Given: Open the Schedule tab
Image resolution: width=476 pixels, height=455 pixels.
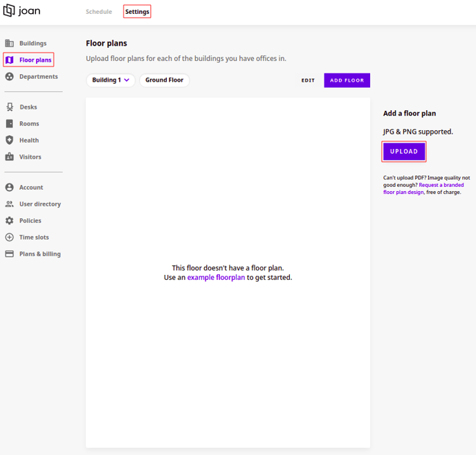Looking at the screenshot, I should 99,12.
